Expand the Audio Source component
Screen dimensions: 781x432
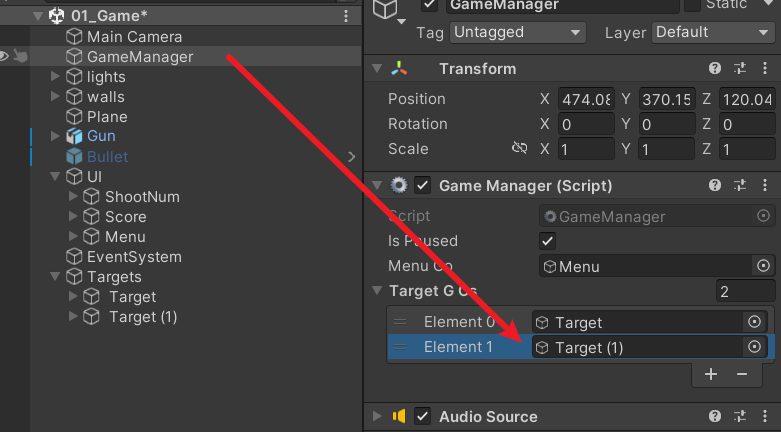click(377, 417)
